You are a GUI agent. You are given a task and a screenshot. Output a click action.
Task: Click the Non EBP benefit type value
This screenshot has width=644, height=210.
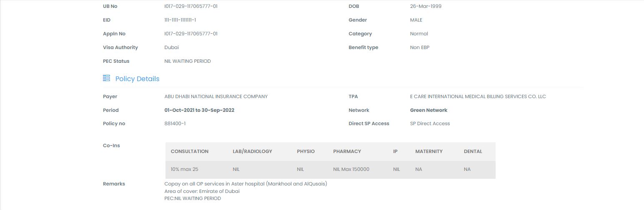tap(419, 47)
